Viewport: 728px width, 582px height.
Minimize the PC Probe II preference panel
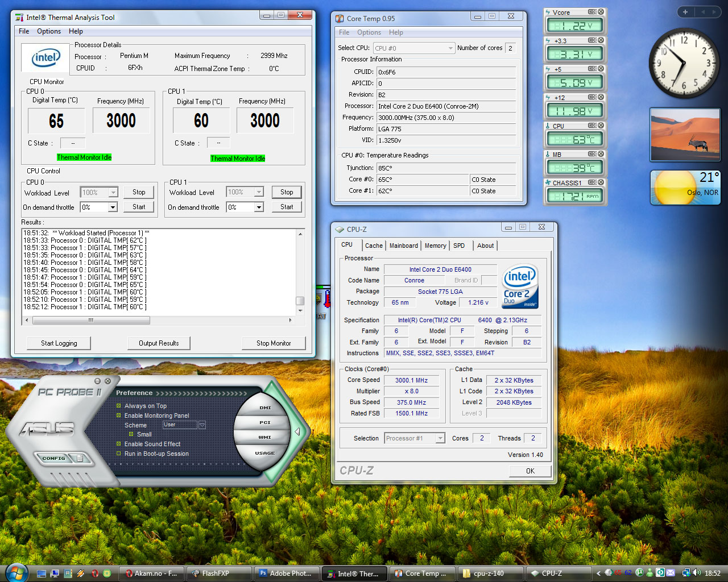[x=97, y=381]
